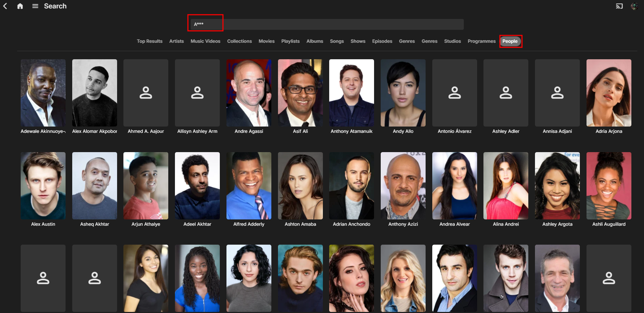Select Annisa Adjani's placeholder person icon
The image size is (644, 313).
point(557,93)
